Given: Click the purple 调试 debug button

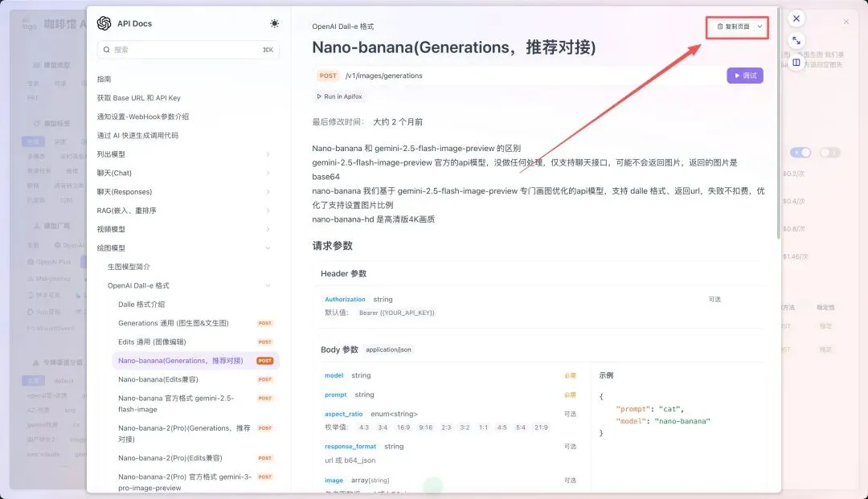Looking at the screenshot, I should 745,76.
